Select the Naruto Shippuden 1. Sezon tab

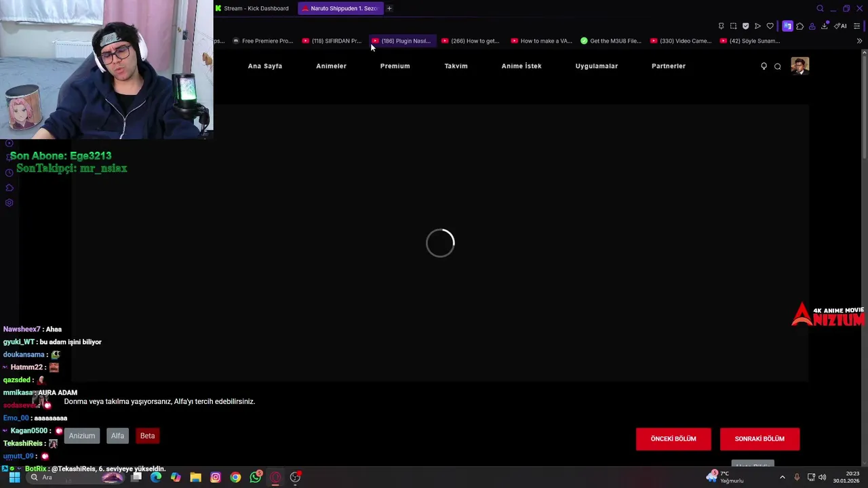click(x=340, y=8)
